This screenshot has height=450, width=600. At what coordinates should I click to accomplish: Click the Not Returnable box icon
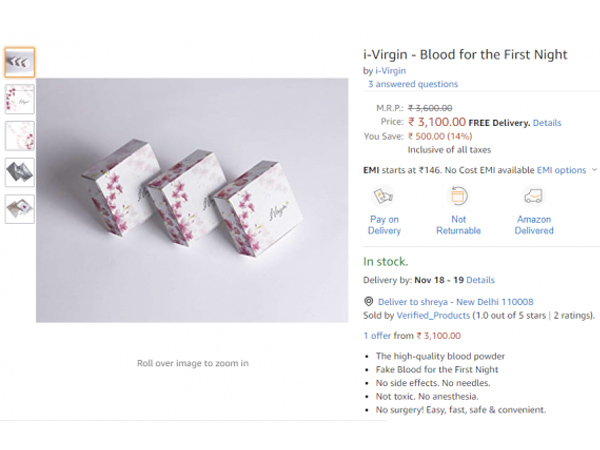pos(458,196)
